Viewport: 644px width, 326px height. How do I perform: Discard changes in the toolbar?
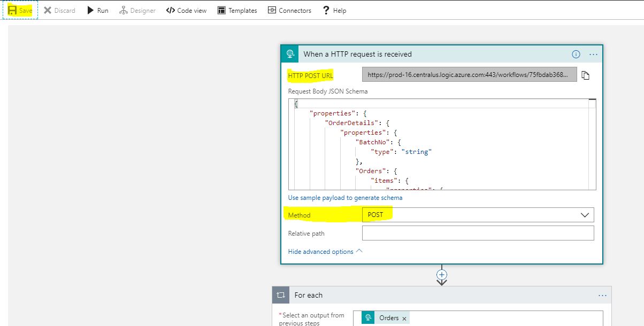pos(59,10)
